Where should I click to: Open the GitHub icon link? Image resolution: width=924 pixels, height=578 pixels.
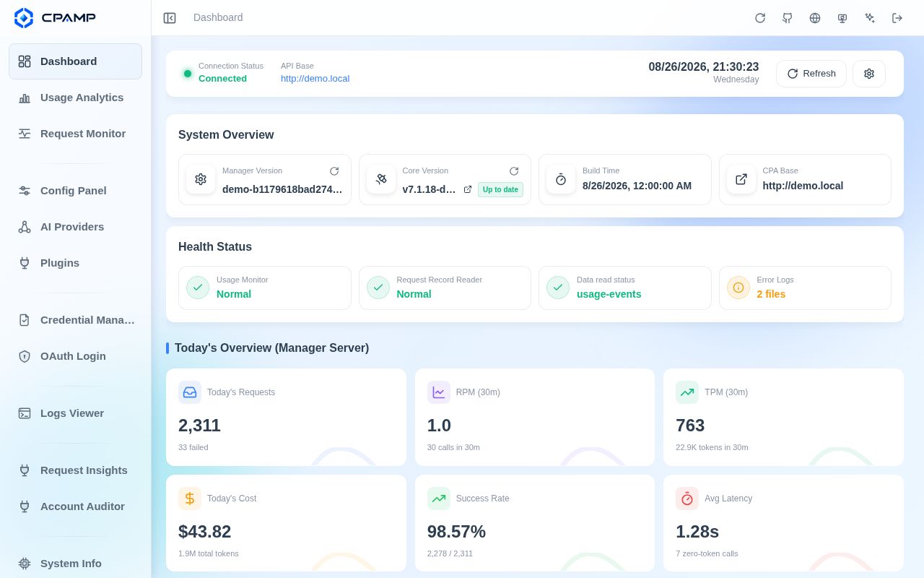(x=788, y=18)
